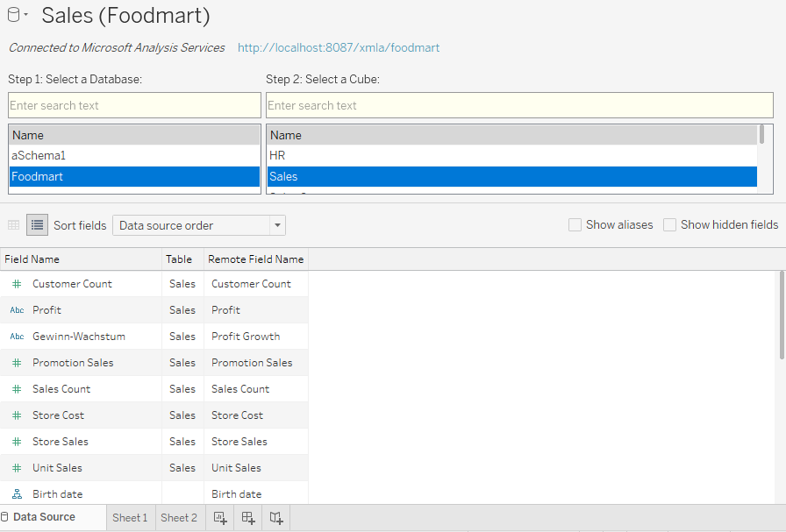Click the number type icon for Unit Sales
Viewport: 786px width, 532px height.
17,468
